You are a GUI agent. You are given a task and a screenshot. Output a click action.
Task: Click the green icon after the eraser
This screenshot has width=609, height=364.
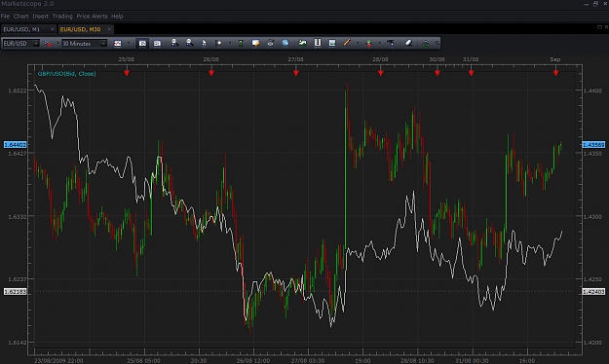click(x=426, y=44)
